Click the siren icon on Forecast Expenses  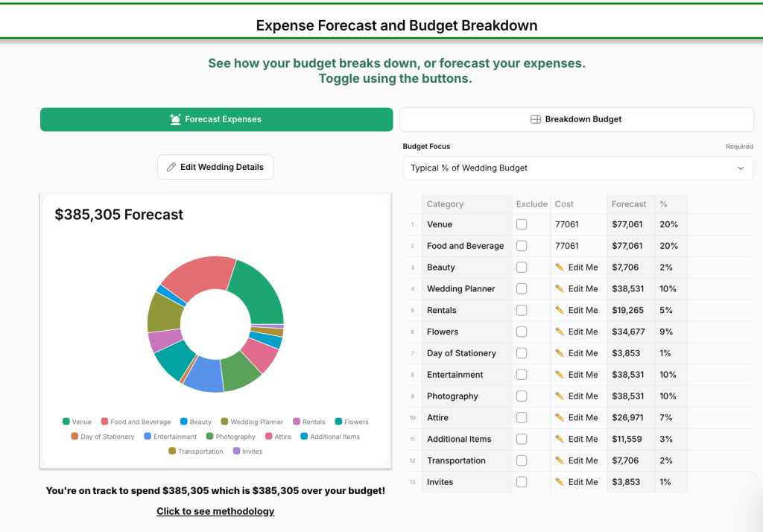point(175,119)
